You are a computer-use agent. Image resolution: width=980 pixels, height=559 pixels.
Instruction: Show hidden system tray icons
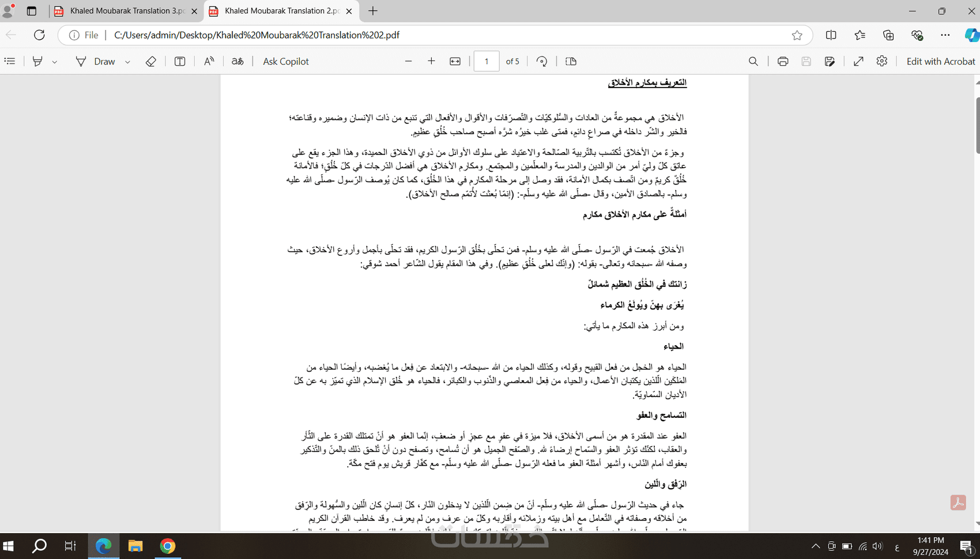(x=816, y=546)
